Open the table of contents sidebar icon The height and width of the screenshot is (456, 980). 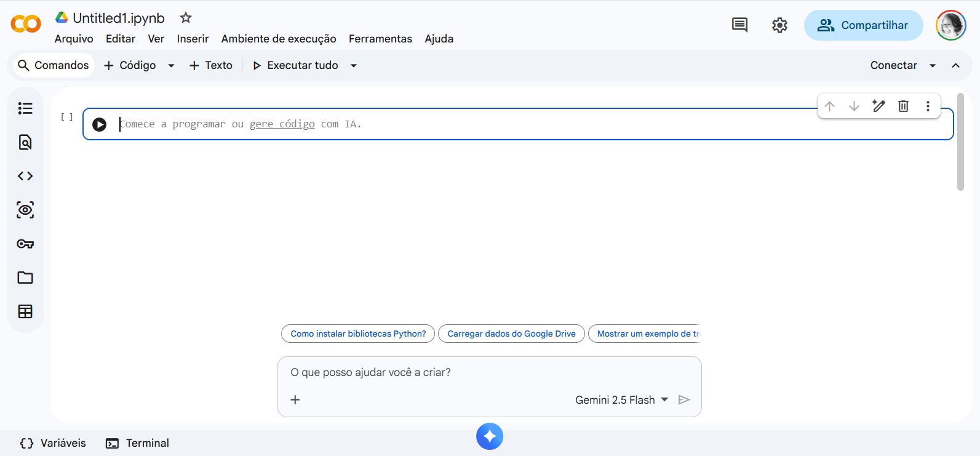[25, 108]
